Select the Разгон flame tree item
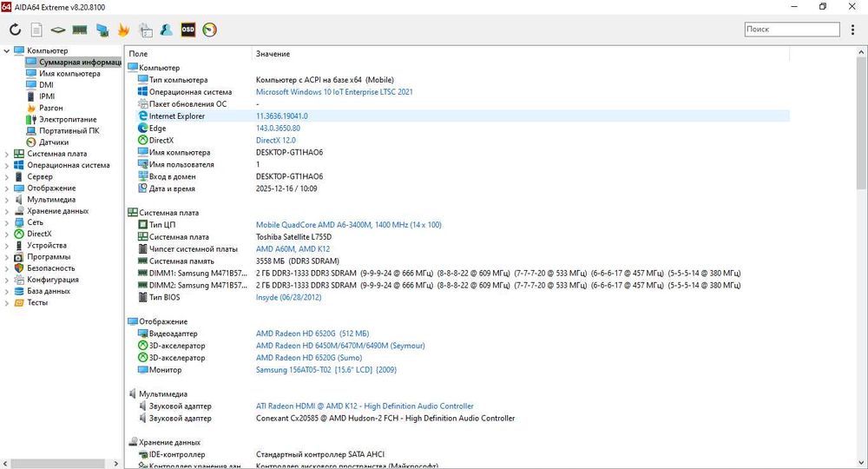This screenshot has width=868, height=469. 51,108
